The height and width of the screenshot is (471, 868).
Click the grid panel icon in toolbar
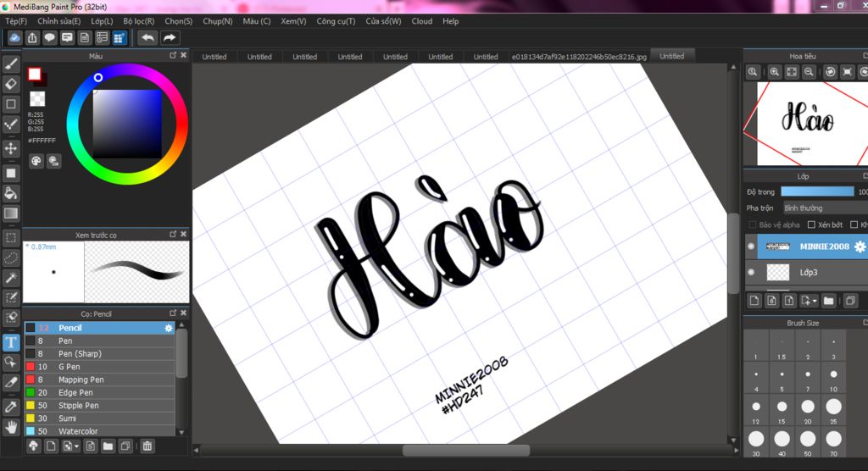tap(119, 37)
